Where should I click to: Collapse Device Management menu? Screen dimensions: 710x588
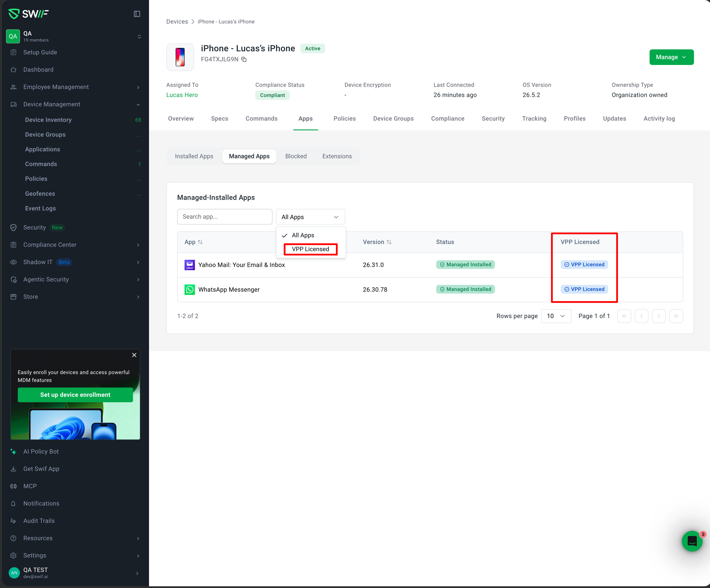(138, 104)
